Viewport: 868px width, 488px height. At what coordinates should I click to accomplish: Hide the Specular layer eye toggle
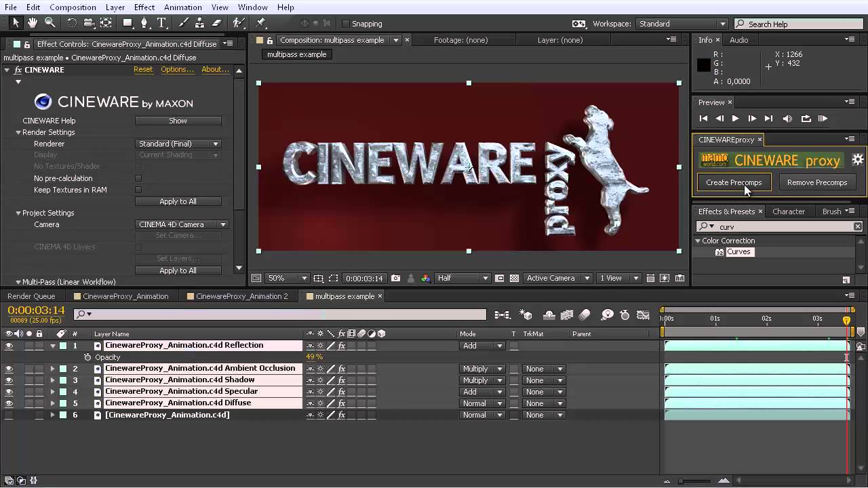point(9,392)
